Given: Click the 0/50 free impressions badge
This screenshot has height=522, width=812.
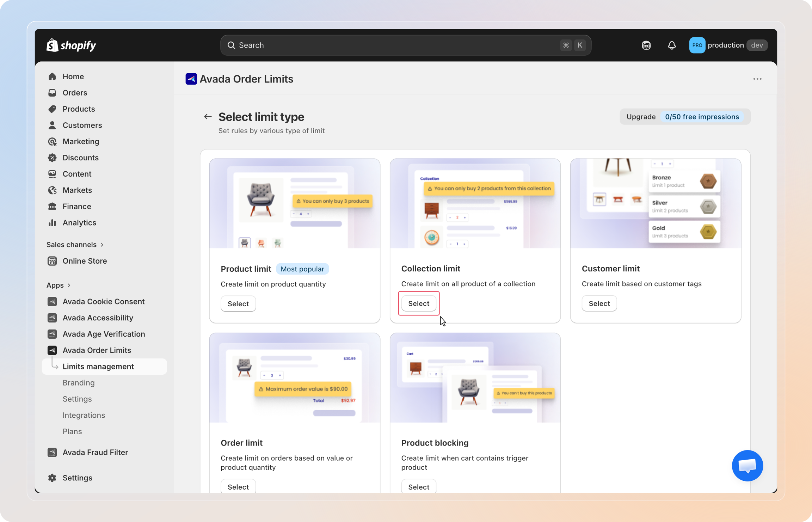Looking at the screenshot, I should (702, 117).
